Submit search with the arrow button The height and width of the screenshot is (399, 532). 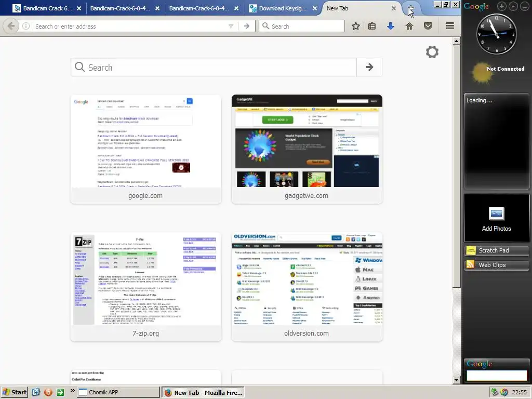369,67
